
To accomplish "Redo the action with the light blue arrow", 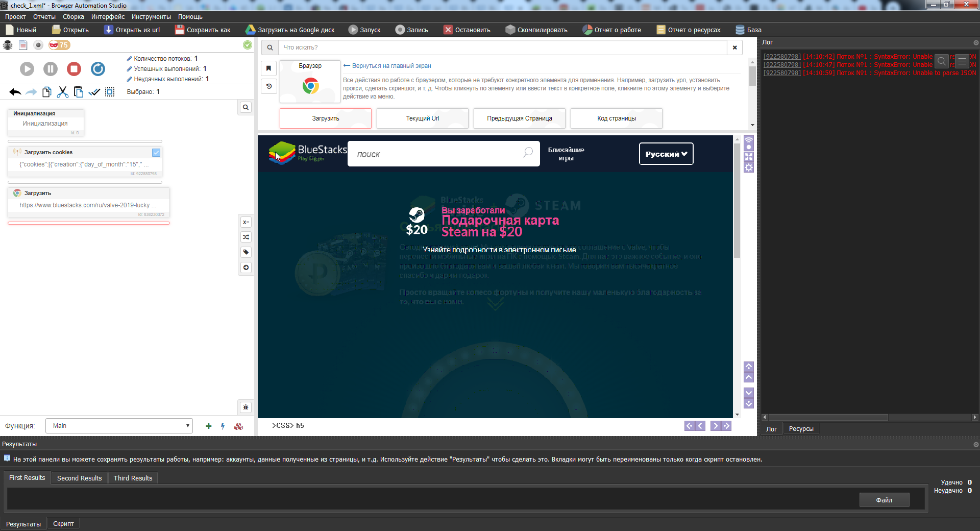I will coord(31,92).
